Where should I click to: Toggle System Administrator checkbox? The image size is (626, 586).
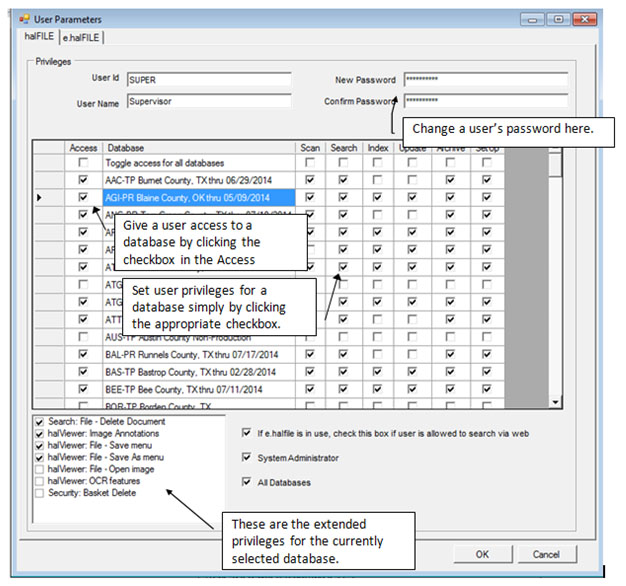coord(247,458)
